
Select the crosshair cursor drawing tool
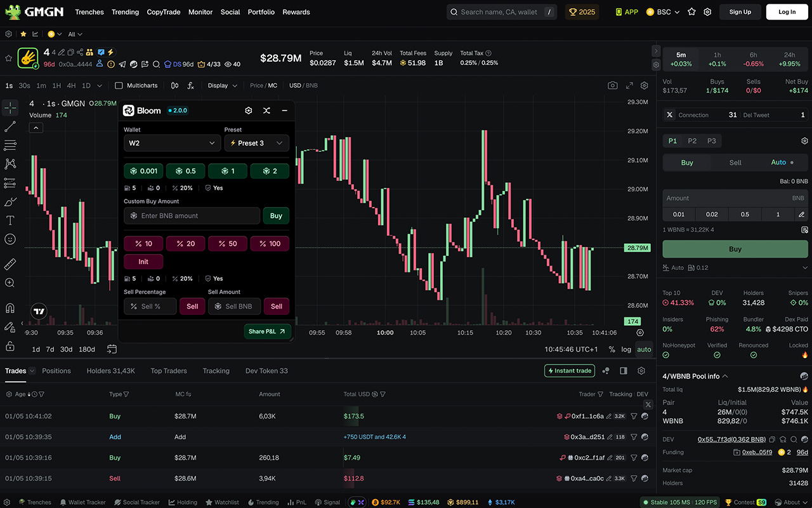click(x=10, y=108)
